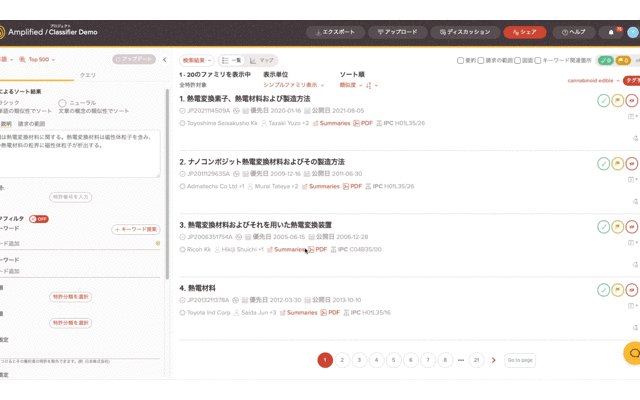
Task: Go to page 21
Action: point(476,360)
